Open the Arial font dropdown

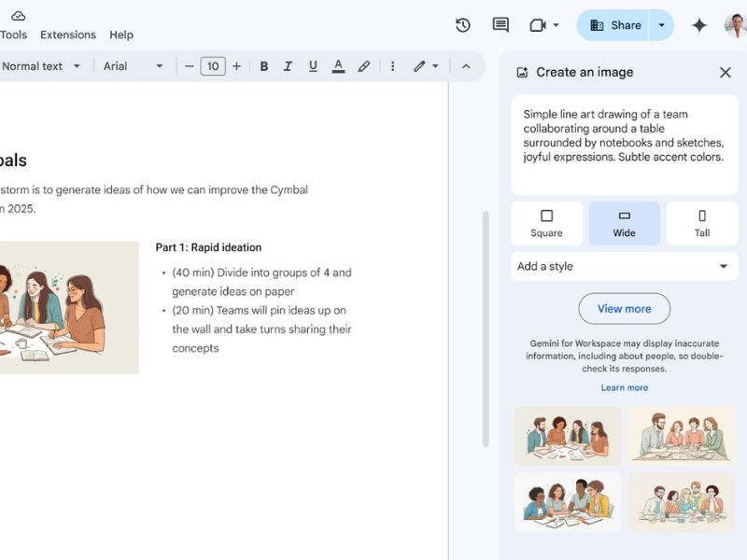[133, 66]
